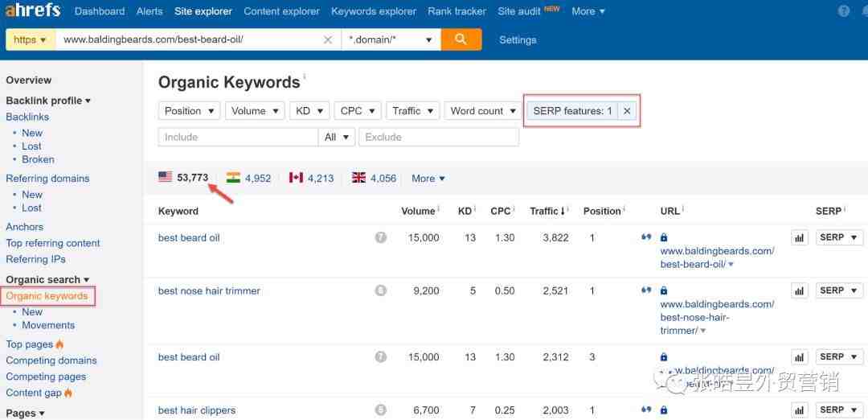The width and height of the screenshot is (868, 420).
Task: Open Overview in the sidebar
Action: point(29,80)
